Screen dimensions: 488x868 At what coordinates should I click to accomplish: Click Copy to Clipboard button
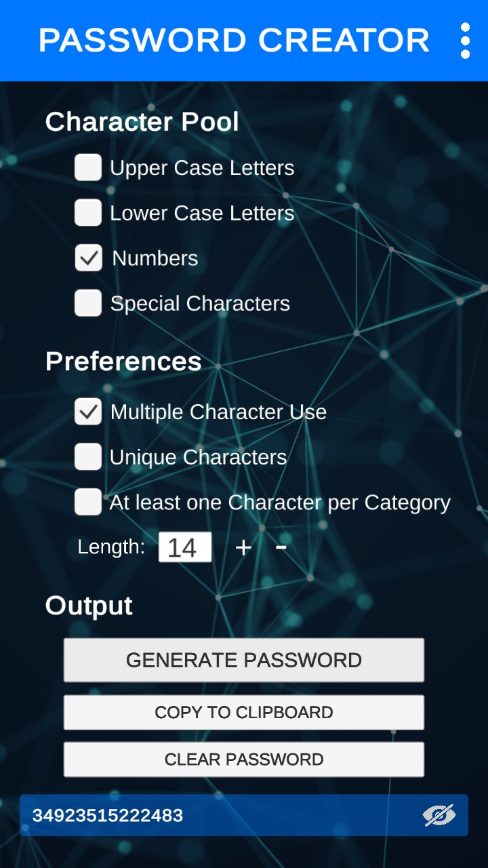pyautogui.click(x=244, y=713)
